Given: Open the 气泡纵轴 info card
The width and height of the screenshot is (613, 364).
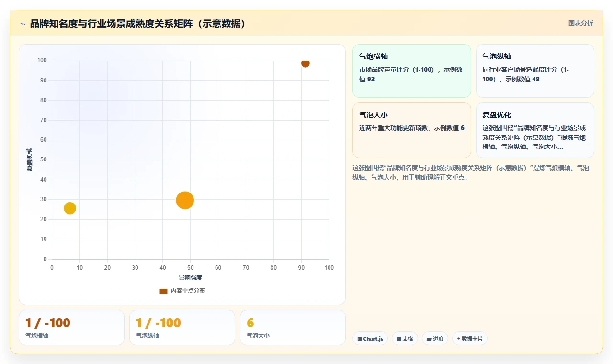Looking at the screenshot, I should coord(535,71).
